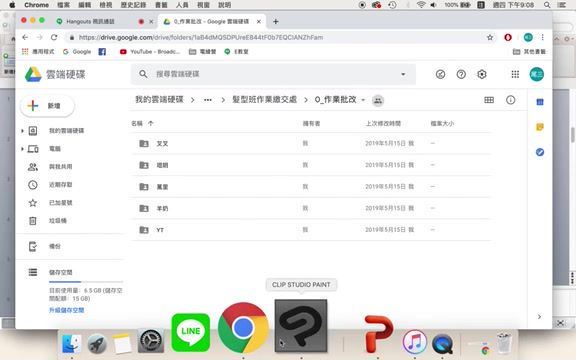The height and width of the screenshot is (360, 576).
Task: Switch Drive to grid layout view
Action: (489, 100)
